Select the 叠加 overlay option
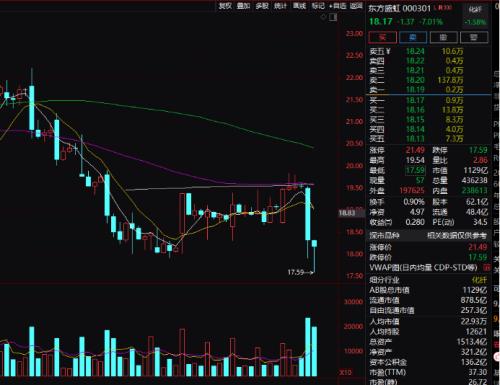Viewport: 500px width, 385px height. (x=243, y=6)
